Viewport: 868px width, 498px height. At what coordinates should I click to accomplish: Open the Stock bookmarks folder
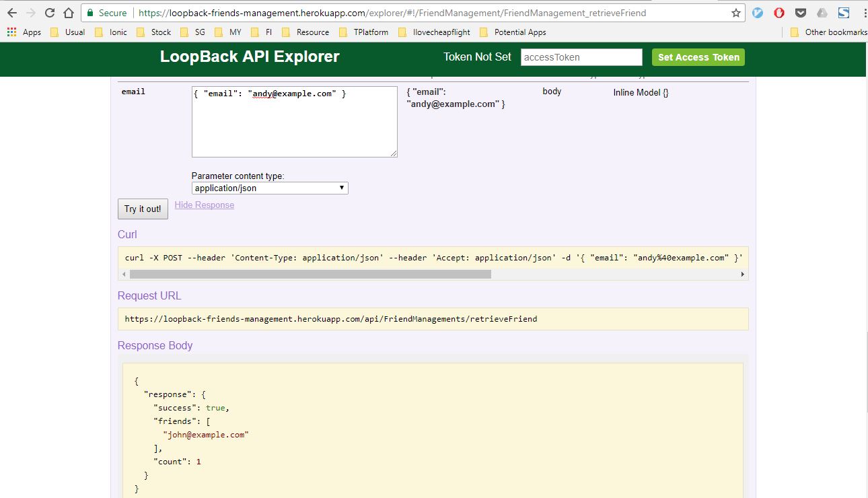(x=153, y=32)
